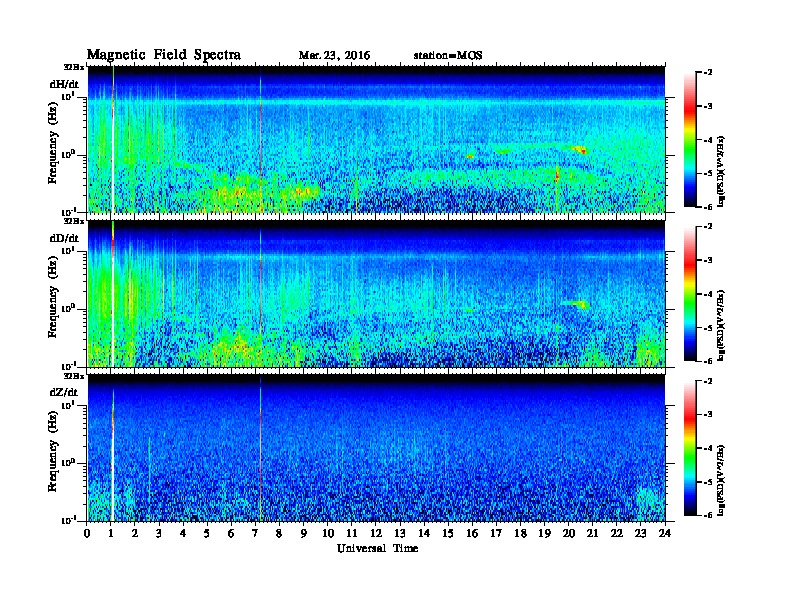Click the "32Hz" label atop the dH/dt panel
The height and width of the screenshot is (612, 792).
(74, 67)
